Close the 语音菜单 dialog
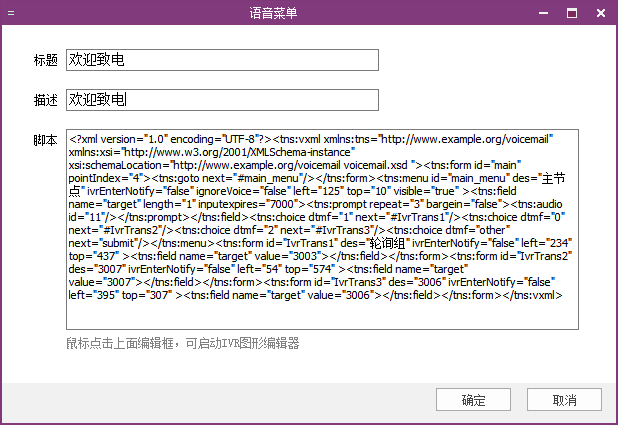Screen dimensions: 618x425 click(x=602, y=13)
